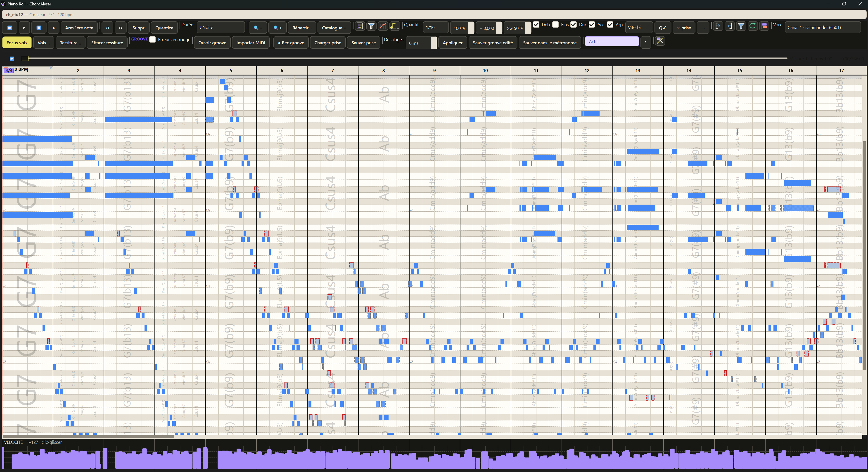Open the Actif groove selector
Screen dimensions: 868x472
612,41
